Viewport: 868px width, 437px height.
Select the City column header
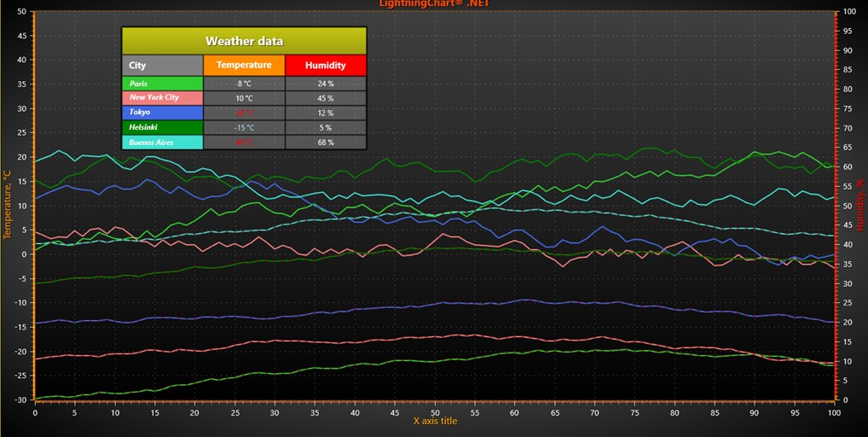162,65
